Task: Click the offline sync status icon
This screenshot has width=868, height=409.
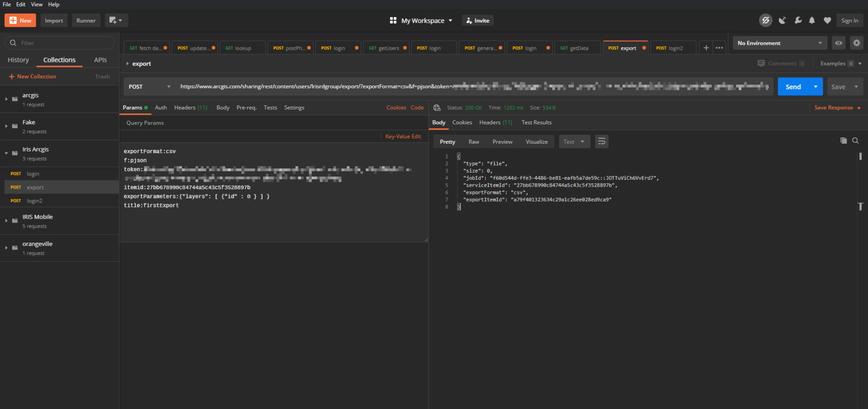Action: click(x=765, y=20)
